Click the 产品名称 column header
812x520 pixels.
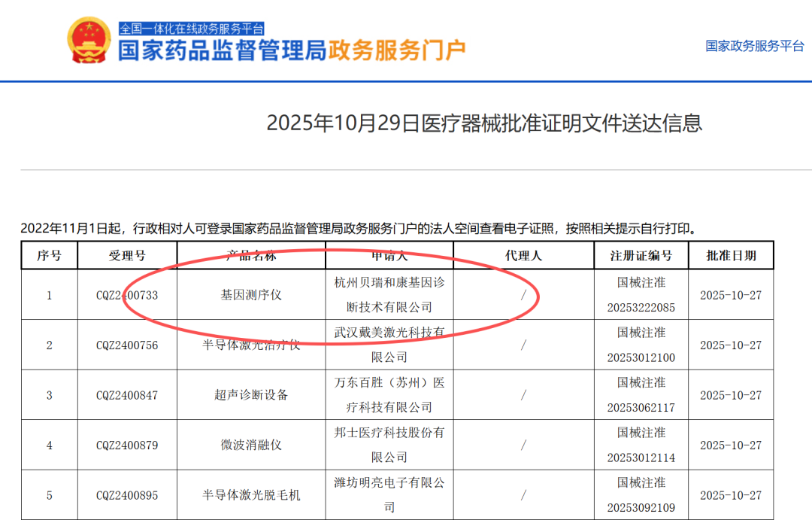pos(251,256)
